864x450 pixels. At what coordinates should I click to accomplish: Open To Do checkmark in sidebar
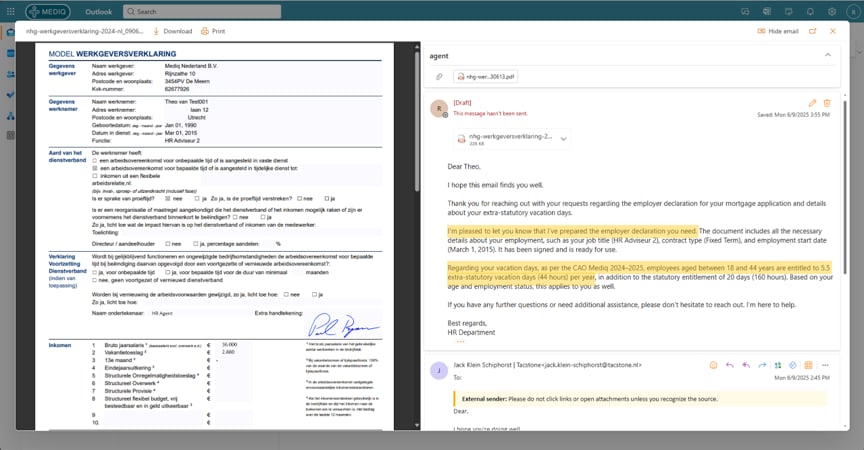click(x=10, y=95)
